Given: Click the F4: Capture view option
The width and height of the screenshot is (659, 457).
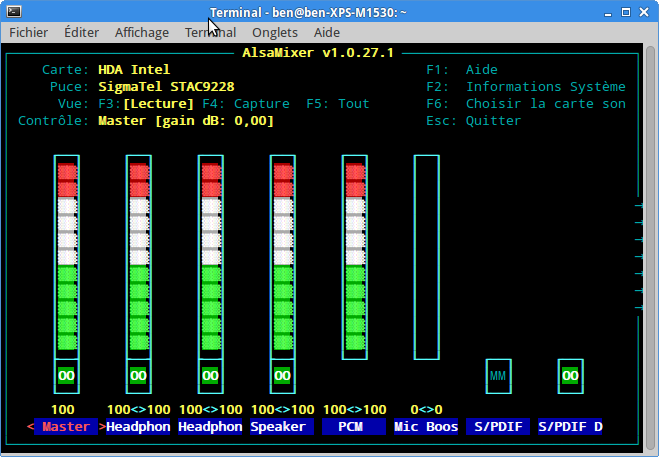Looking at the screenshot, I should point(246,104).
